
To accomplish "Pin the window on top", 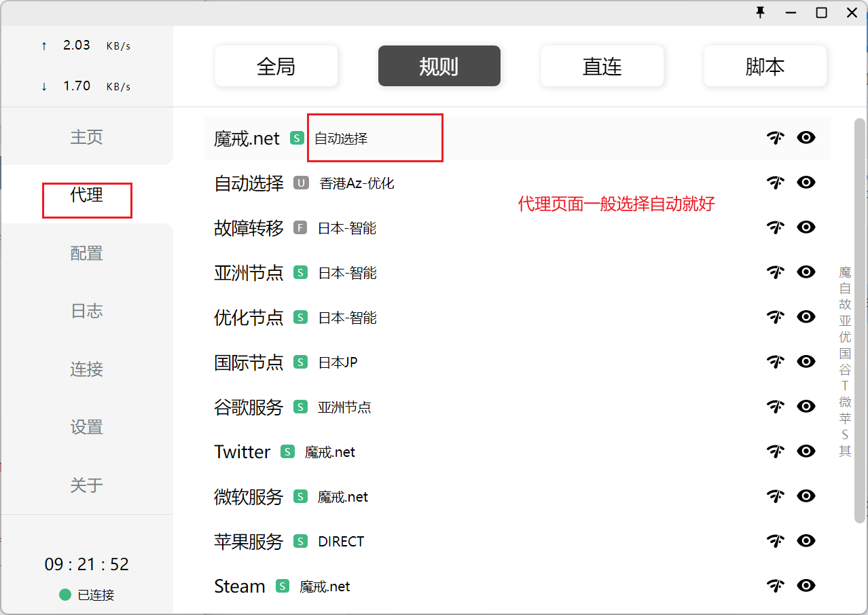I will [760, 12].
